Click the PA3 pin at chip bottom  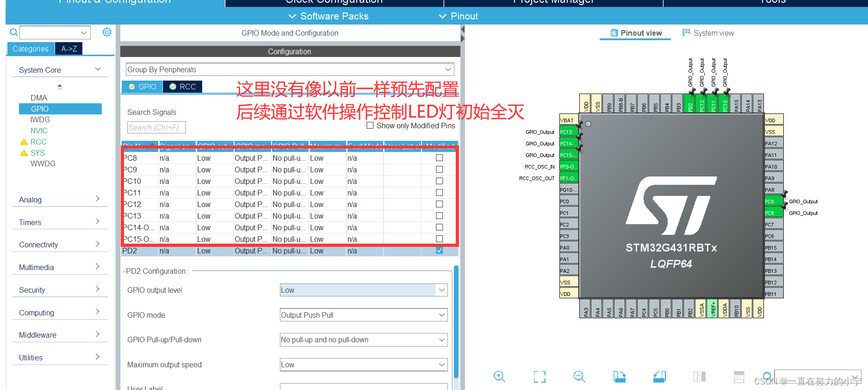[x=585, y=308]
